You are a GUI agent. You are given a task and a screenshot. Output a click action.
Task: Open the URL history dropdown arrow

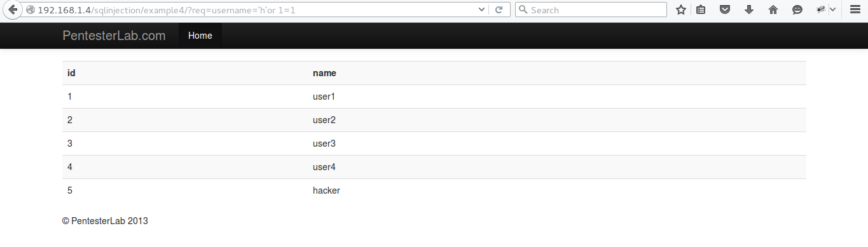(481, 10)
